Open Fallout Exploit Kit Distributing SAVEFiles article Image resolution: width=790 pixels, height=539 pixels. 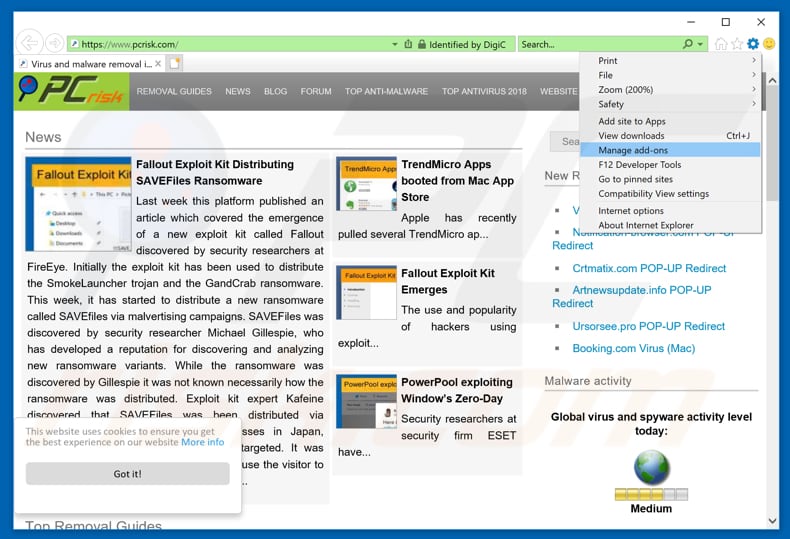[x=215, y=172]
